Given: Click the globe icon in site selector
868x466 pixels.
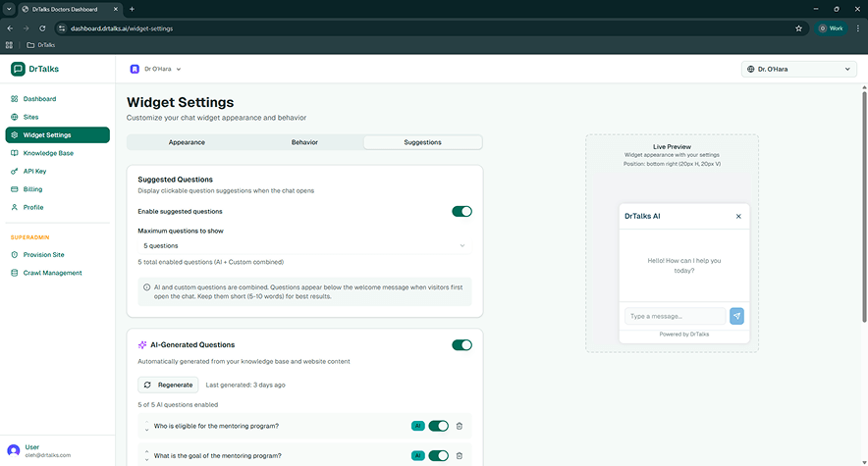Looking at the screenshot, I should [750, 69].
